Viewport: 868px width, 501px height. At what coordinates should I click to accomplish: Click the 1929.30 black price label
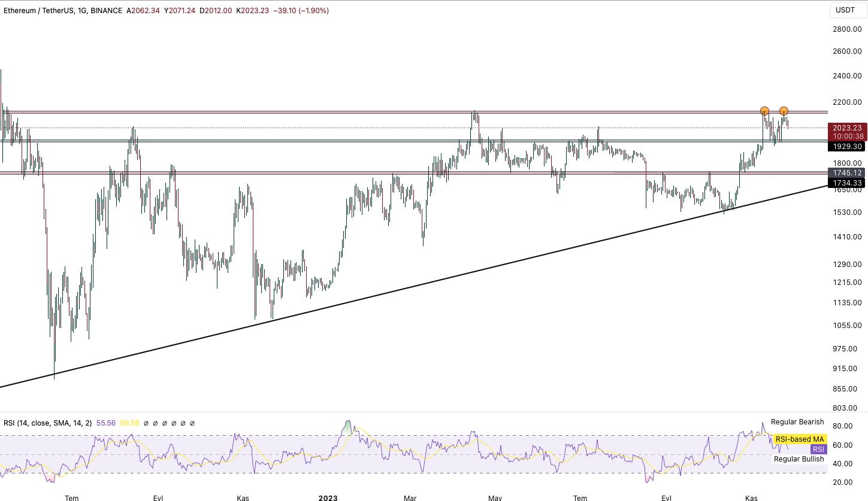pos(847,147)
